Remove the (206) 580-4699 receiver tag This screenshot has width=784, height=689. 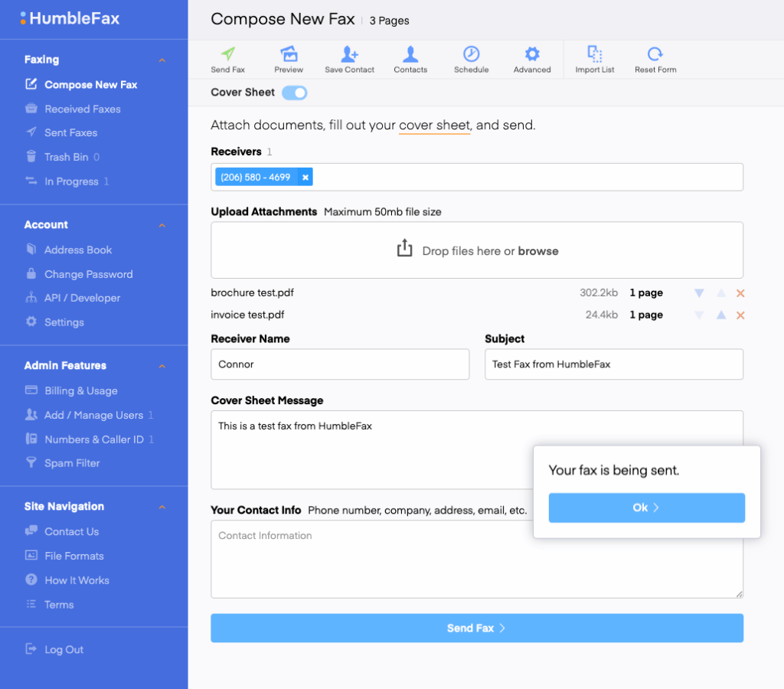[305, 178]
